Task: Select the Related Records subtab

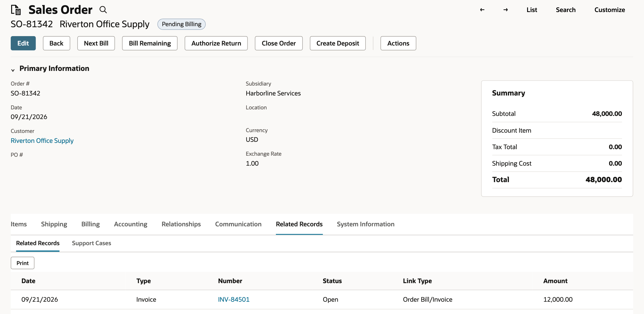Action: (38, 243)
